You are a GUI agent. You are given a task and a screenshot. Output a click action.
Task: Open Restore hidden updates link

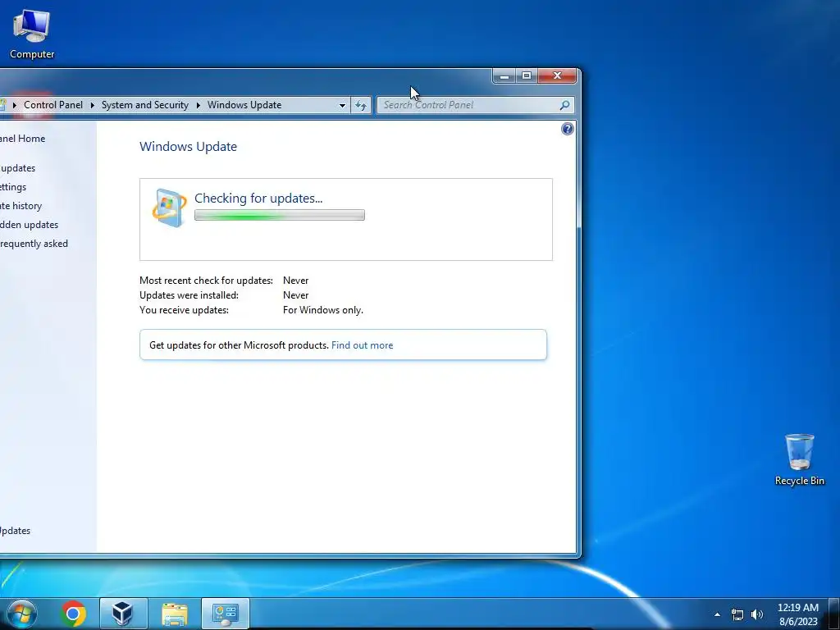29,225
